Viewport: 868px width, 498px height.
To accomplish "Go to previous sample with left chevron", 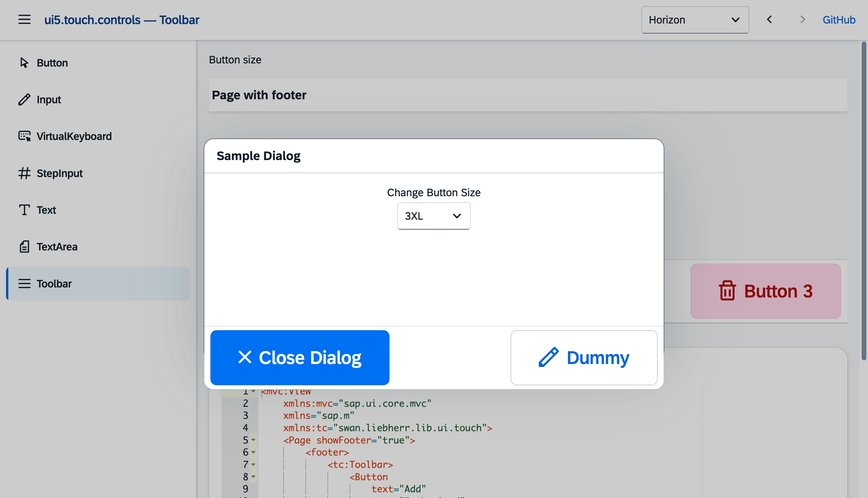I will pos(769,20).
